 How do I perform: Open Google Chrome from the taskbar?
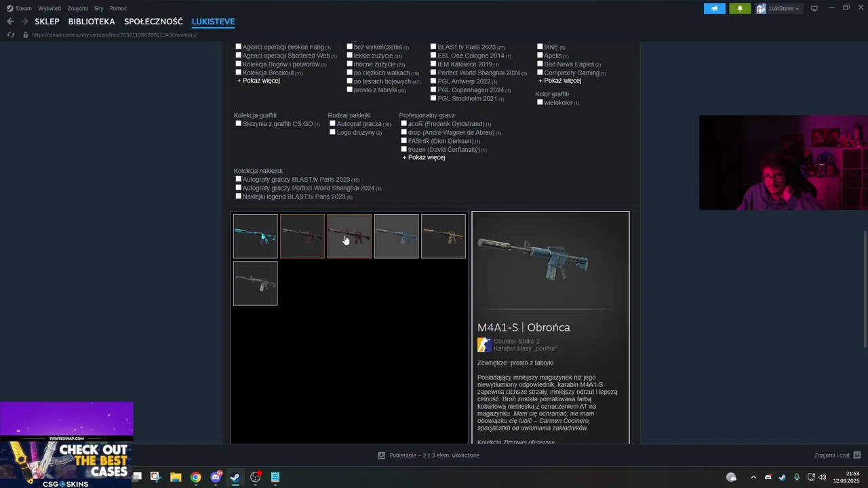click(195, 477)
